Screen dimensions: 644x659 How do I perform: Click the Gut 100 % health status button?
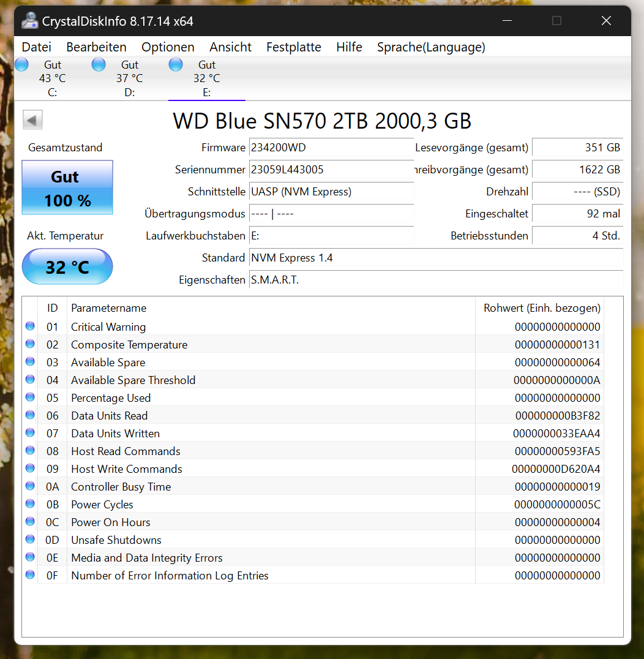pyautogui.click(x=67, y=187)
